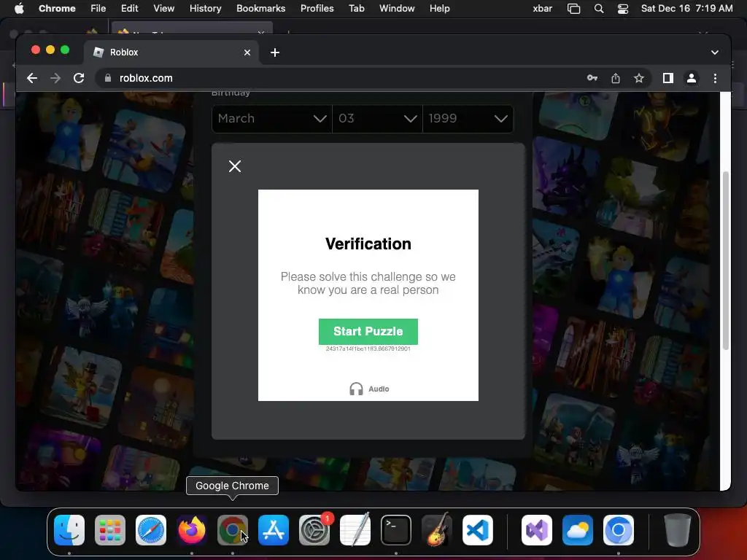Open the Help menu
The height and width of the screenshot is (560, 747).
pyautogui.click(x=439, y=8)
